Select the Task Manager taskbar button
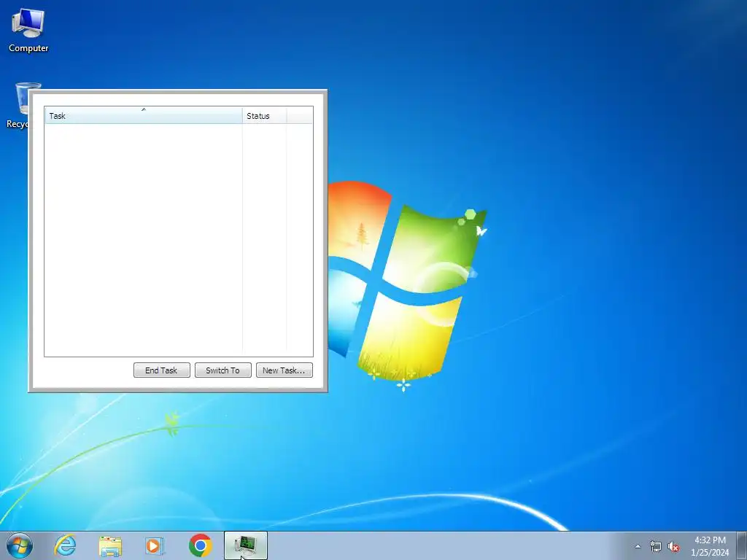This screenshot has width=747, height=560. pos(245,545)
